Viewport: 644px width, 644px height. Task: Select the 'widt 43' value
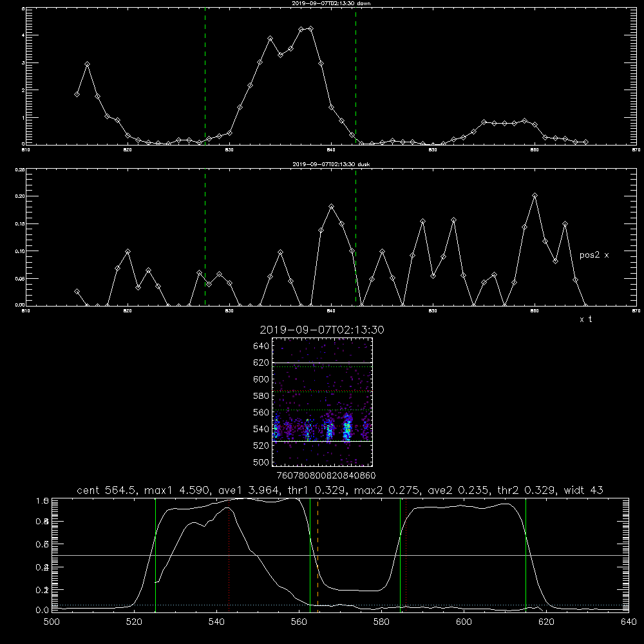pyautogui.click(x=583, y=490)
